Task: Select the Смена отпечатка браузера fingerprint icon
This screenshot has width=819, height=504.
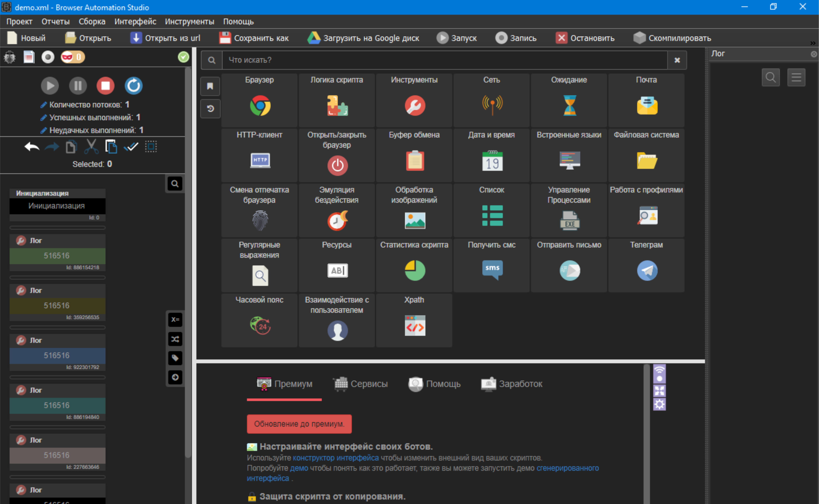Action: (260, 220)
